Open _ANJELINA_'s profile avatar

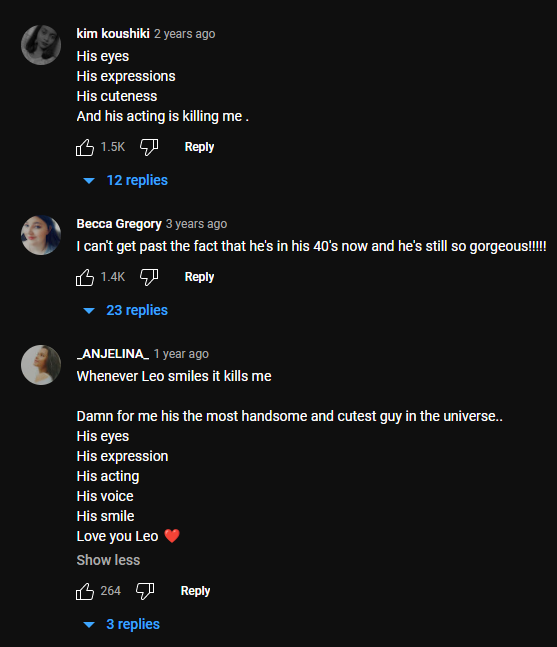(x=41, y=365)
